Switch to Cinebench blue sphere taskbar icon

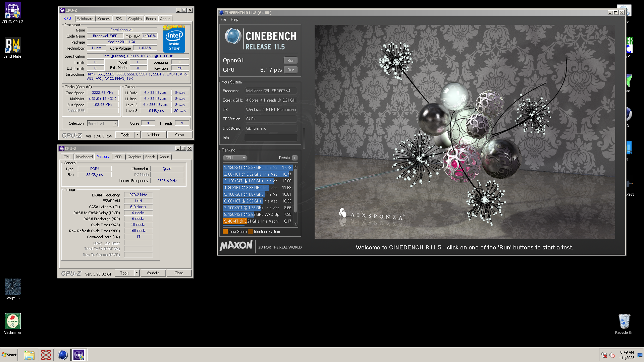pyautogui.click(x=62, y=355)
